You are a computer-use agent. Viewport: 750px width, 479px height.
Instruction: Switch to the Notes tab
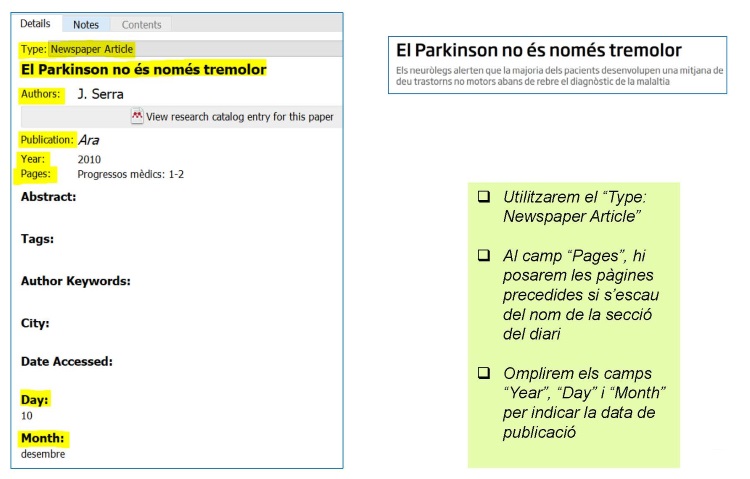click(86, 24)
